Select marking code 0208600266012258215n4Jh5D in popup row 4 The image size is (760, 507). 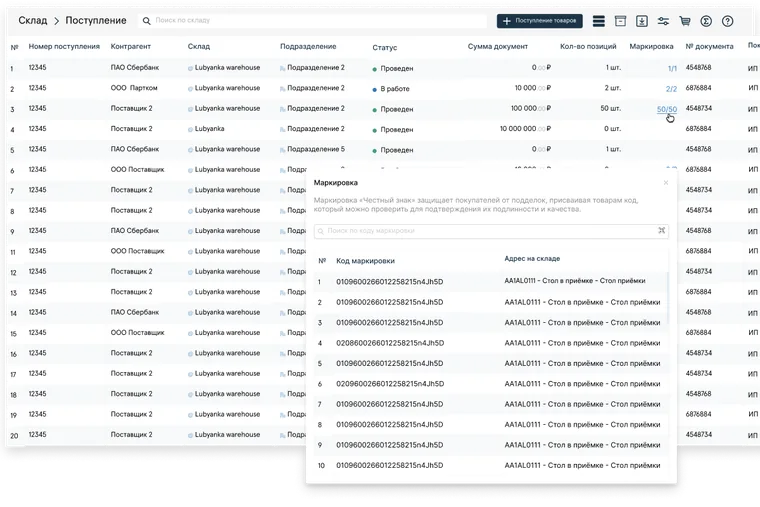(x=390, y=343)
